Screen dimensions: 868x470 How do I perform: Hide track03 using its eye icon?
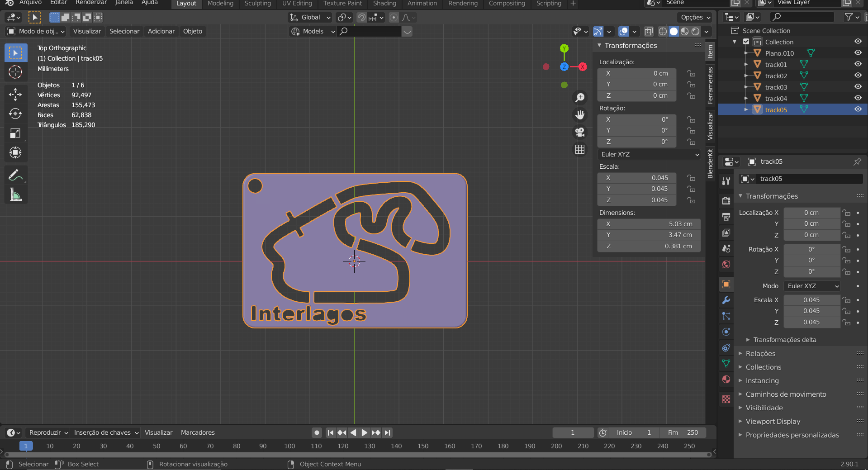click(858, 87)
